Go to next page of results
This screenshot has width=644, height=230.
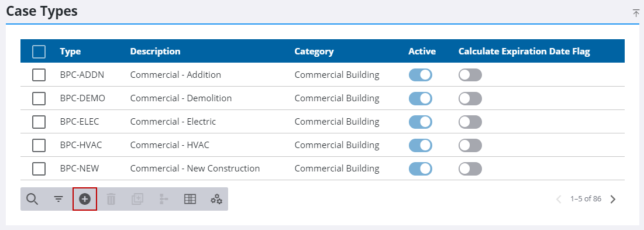point(613,199)
